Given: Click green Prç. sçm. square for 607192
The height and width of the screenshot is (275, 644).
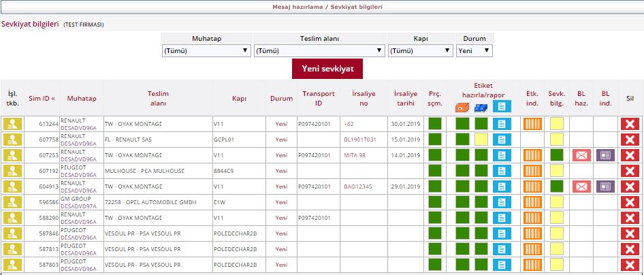Looking at the screenshot, I should tap(434, 171).
